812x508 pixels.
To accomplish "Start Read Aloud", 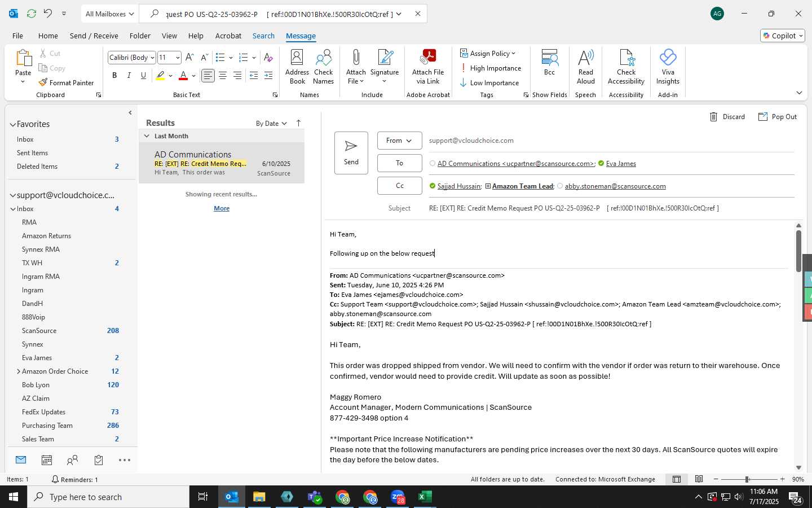I will 586,67.
